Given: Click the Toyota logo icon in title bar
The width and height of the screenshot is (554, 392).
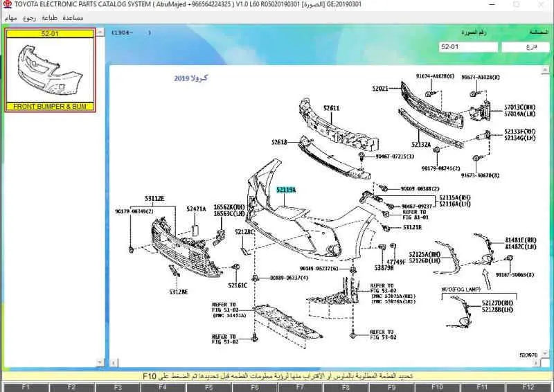Looking at the screenshot, I should point(6,4).
